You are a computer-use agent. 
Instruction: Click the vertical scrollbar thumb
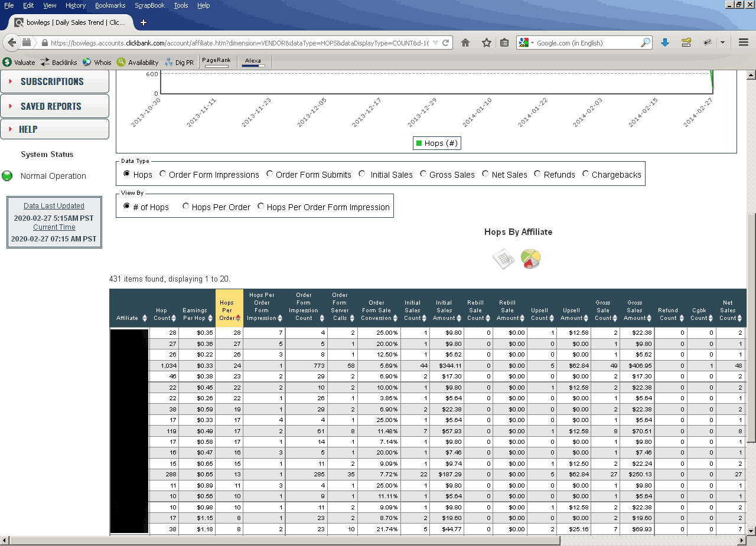click(751, 328)
